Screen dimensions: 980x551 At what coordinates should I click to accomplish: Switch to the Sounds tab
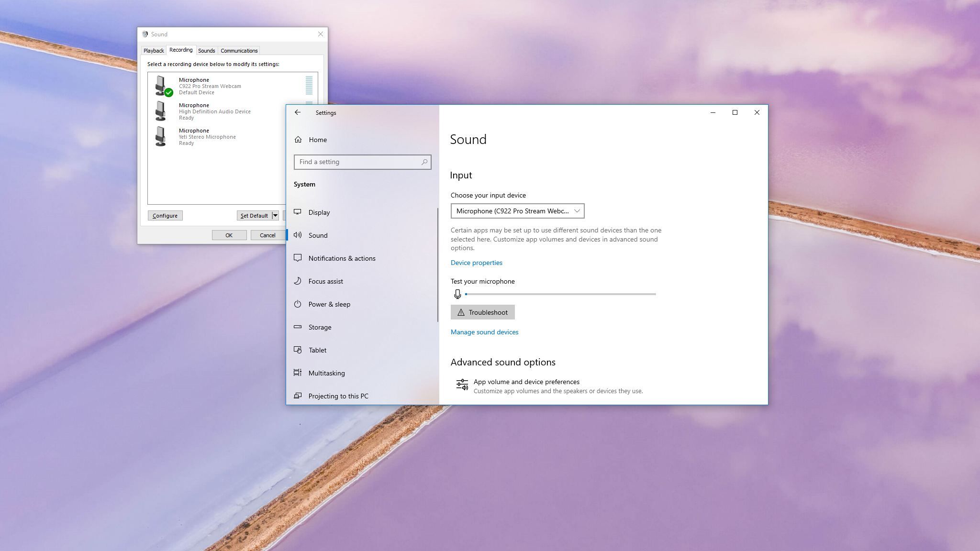point(206,51)
